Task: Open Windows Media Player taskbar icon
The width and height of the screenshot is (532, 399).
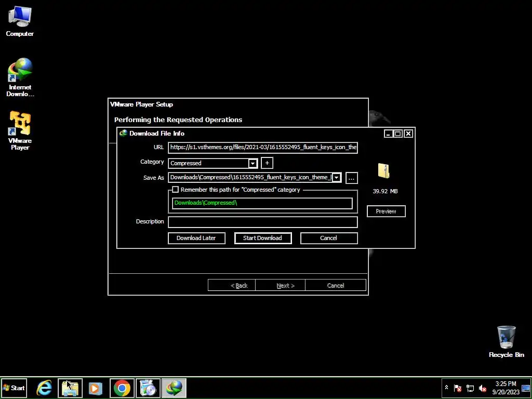Action: click(x=96, y=388)
